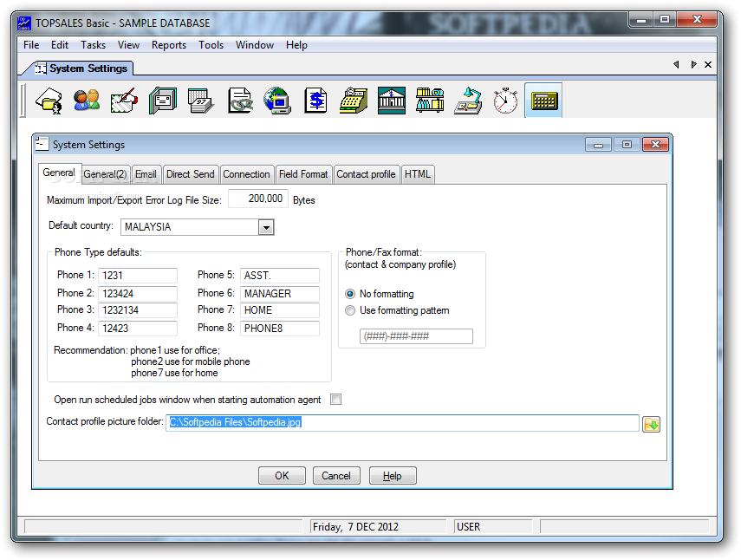This screenshot has width=741, height=560.
Task: Click the Phone 3 input field
Action: pos(138,310)
